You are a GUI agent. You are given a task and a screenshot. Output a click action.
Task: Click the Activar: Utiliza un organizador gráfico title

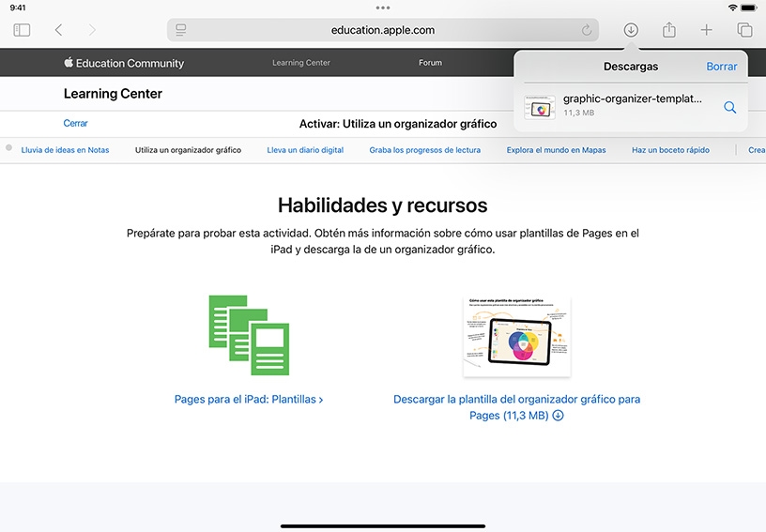tap(398, 124)
